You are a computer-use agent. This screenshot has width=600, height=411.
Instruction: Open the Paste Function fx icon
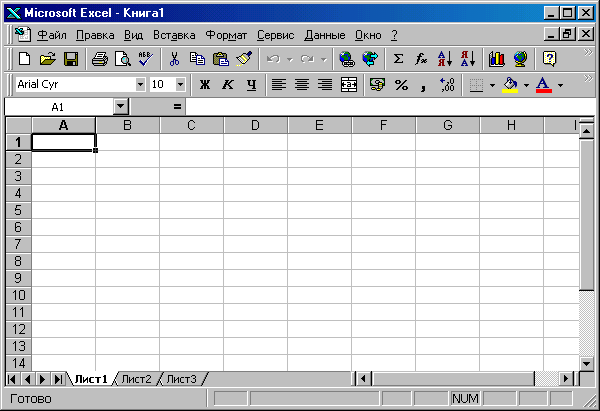[421, 59]
